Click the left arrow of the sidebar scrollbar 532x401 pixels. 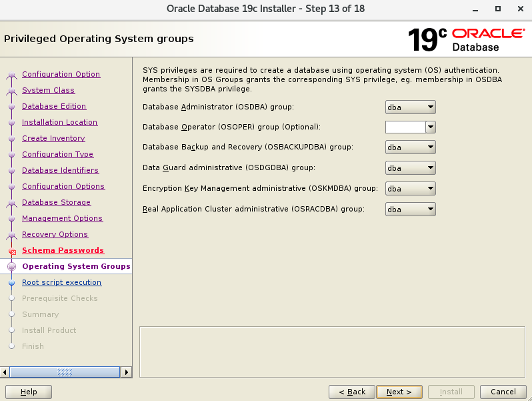point(5,372)
